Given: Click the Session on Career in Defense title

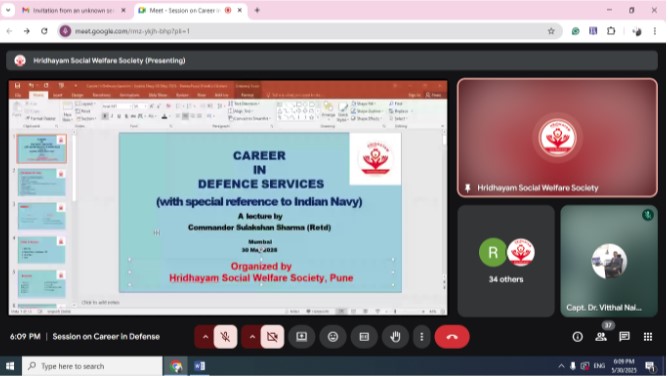Looking at the screenshot, I should (x=106, y=337).
